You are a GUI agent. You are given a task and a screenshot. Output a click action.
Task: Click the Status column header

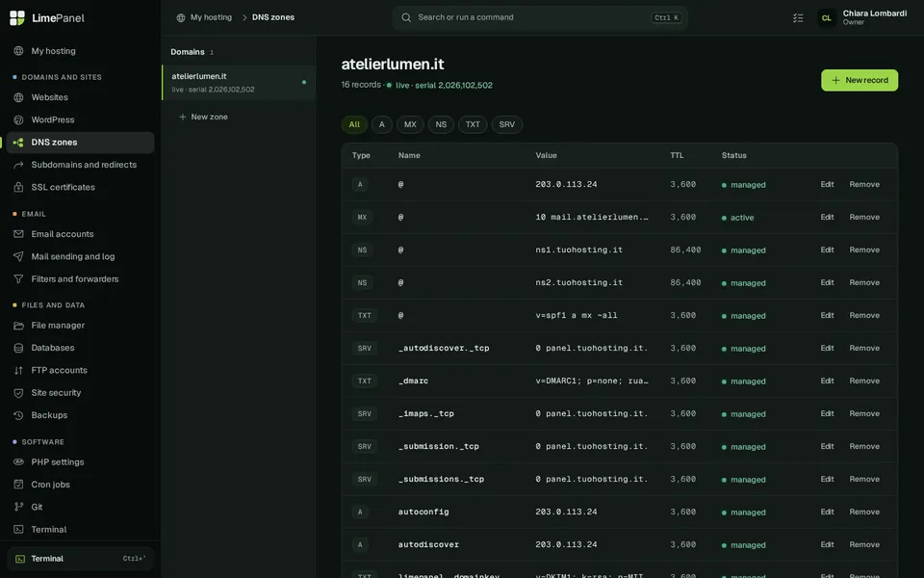pyautogui.click(x=733, y=156)
